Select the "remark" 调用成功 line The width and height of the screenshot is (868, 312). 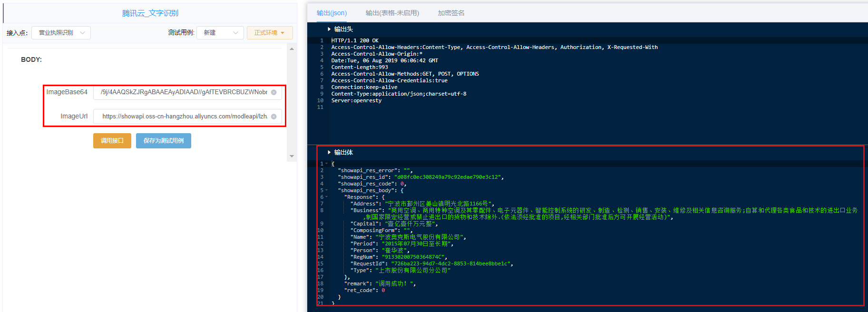coord(380,283)
